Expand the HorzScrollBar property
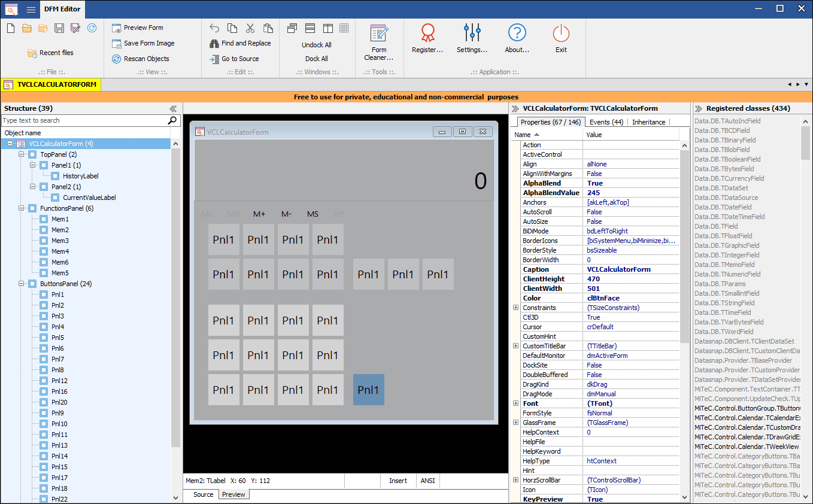The image size is (813, 504). [516, 480]
